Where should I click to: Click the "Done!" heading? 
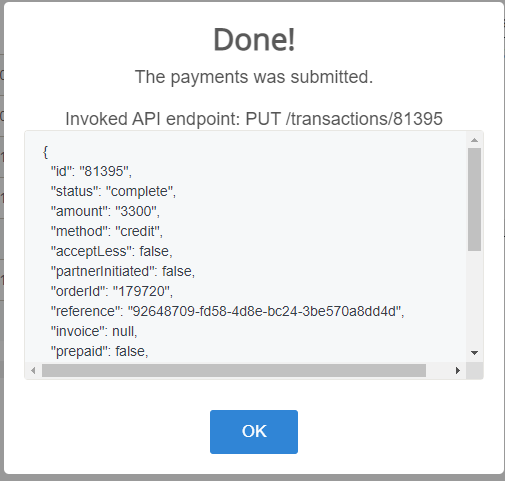point(254,40)
